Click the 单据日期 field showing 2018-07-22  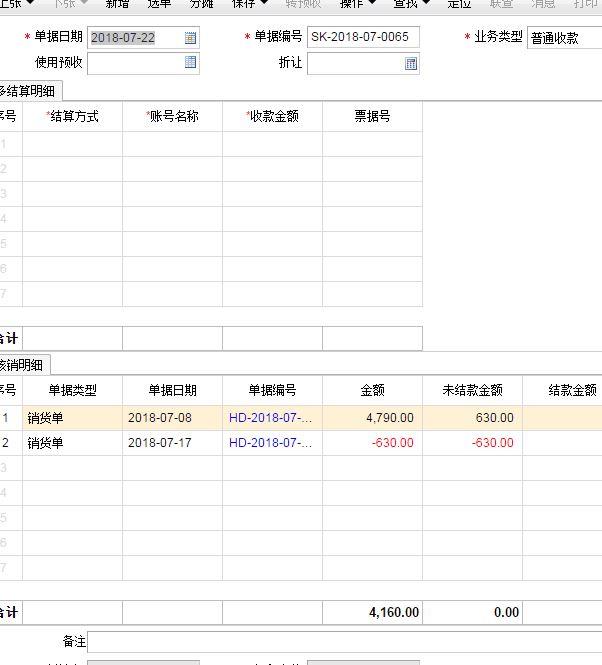pyautogui.click(x=143, y=37)
